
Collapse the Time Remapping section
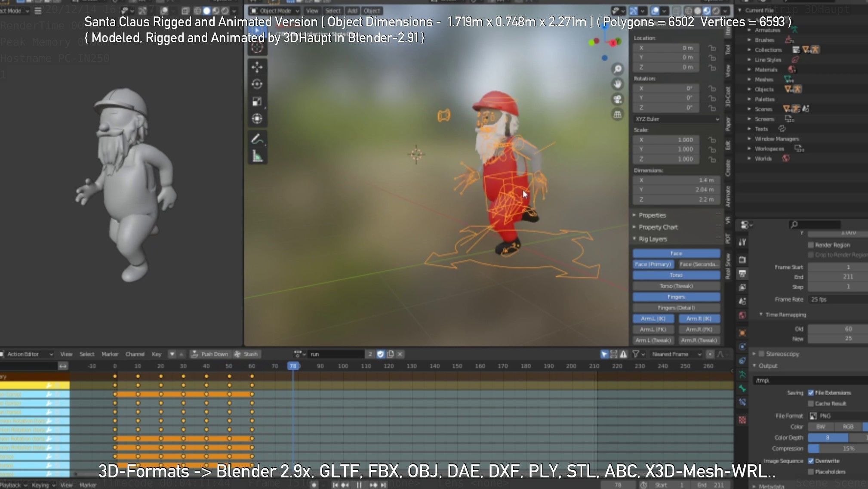(x=783, y=315)
